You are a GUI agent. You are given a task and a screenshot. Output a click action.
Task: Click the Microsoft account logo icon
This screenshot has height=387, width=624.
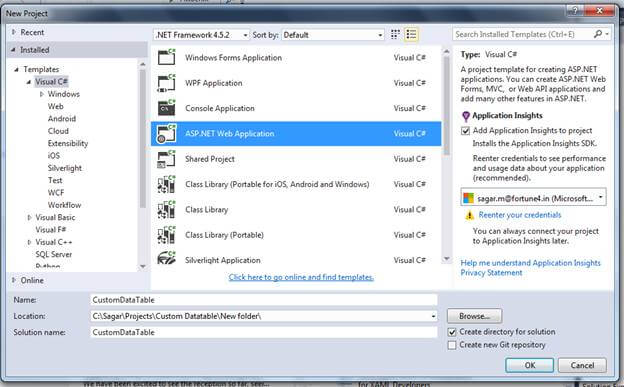469,198
